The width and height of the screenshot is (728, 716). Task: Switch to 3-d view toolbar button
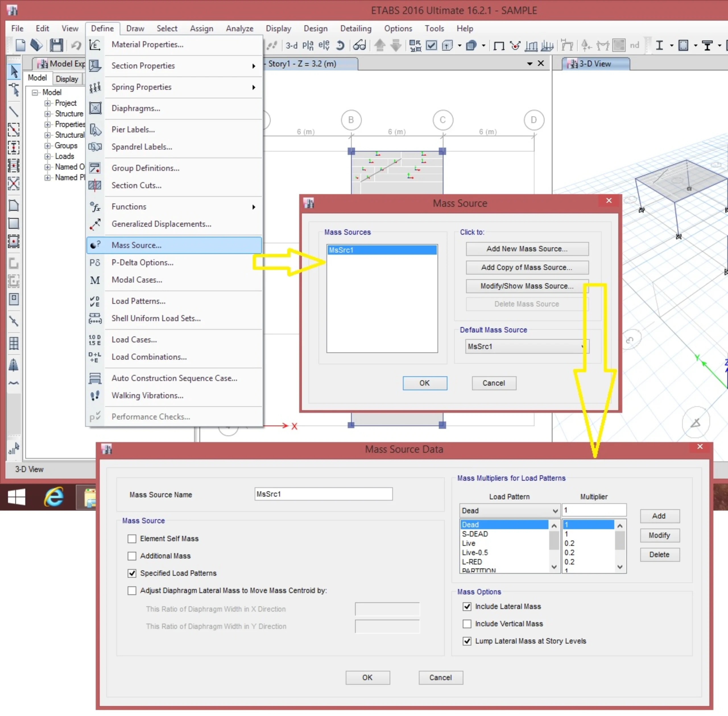[x=291, y=45]
